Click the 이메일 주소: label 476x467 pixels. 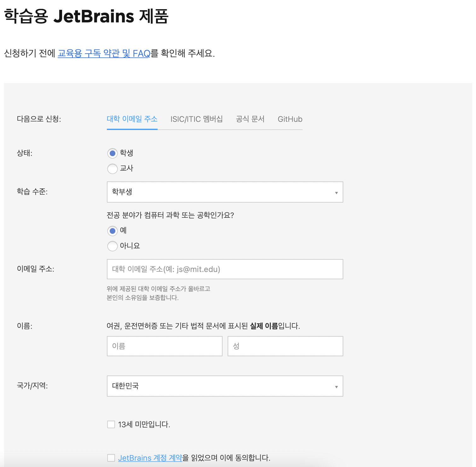click(x=36, y=269)
